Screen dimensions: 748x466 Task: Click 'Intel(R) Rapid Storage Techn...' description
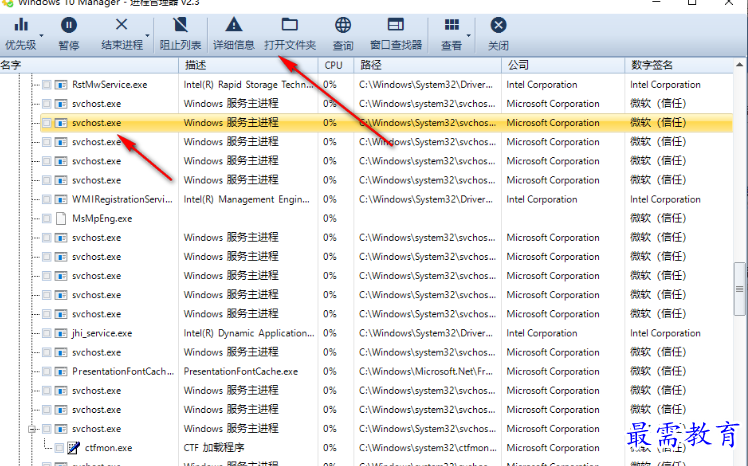pyautogui.click(x=249, y=85)
